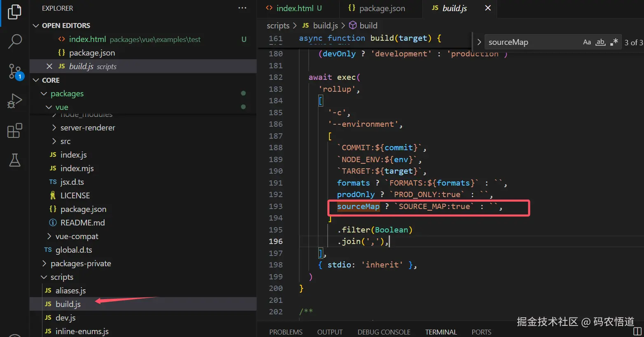Open Run and Debug view
The height and width of the screenshot is (337, 644).
pyautogui.click(x=15, y=101)
